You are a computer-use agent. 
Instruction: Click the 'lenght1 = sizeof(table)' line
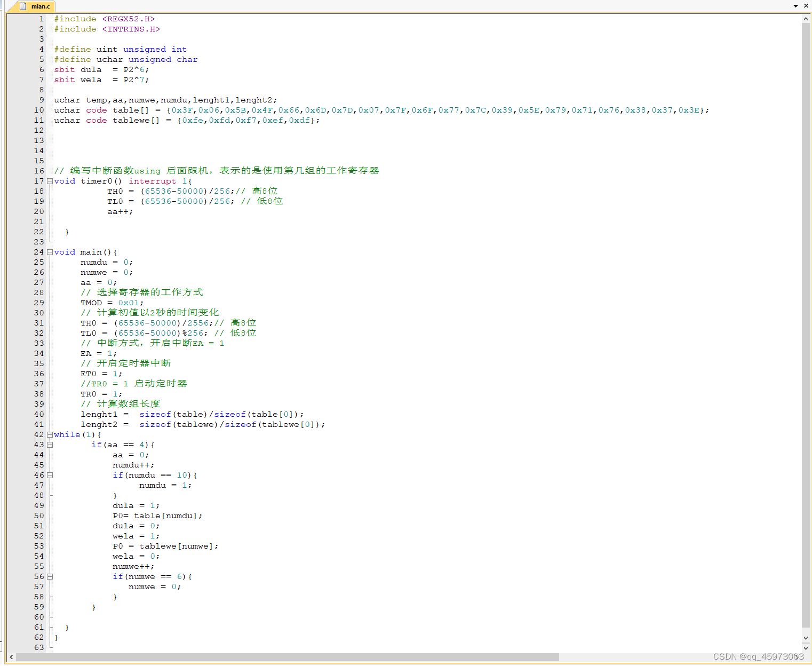click(193, 414)
